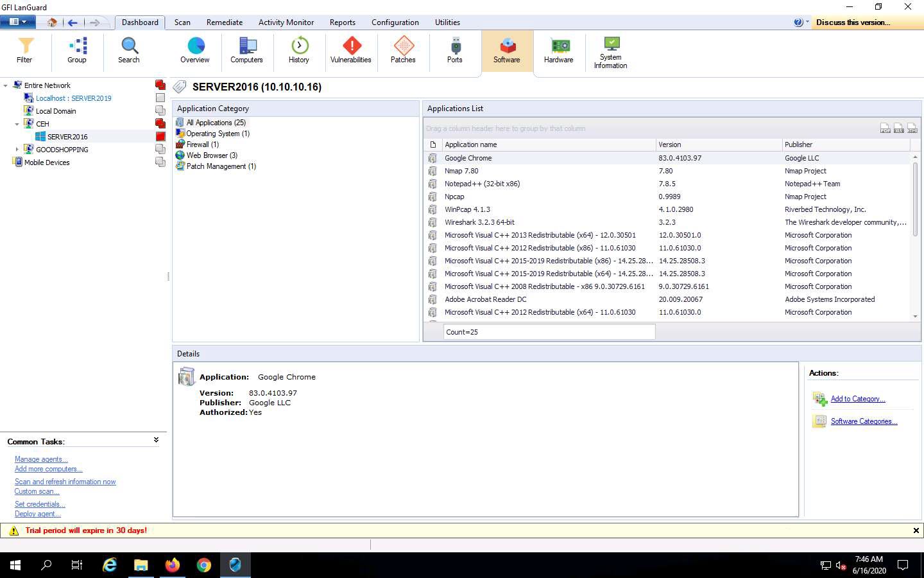Click the Set credentials link
924x578 pixels.
[40, 504]
